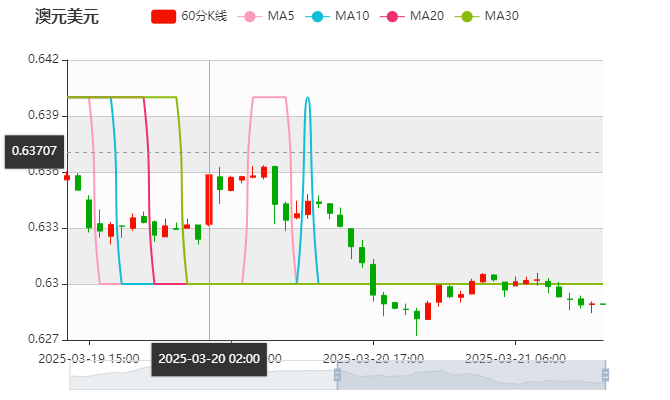The width and height of the screenshot is (670, 400).
Task: Hide the MA5 series via its label
Action: [282, 17]
